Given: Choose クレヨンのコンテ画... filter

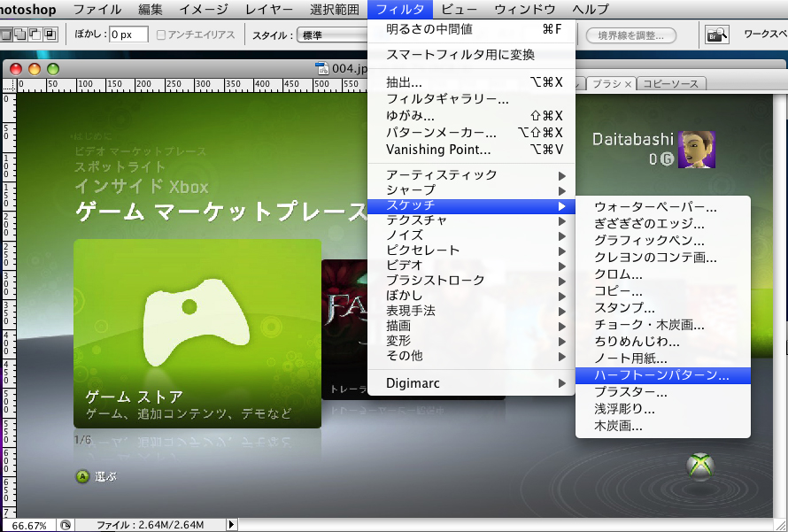Looking at the screenshot, I should pos(663,258).
